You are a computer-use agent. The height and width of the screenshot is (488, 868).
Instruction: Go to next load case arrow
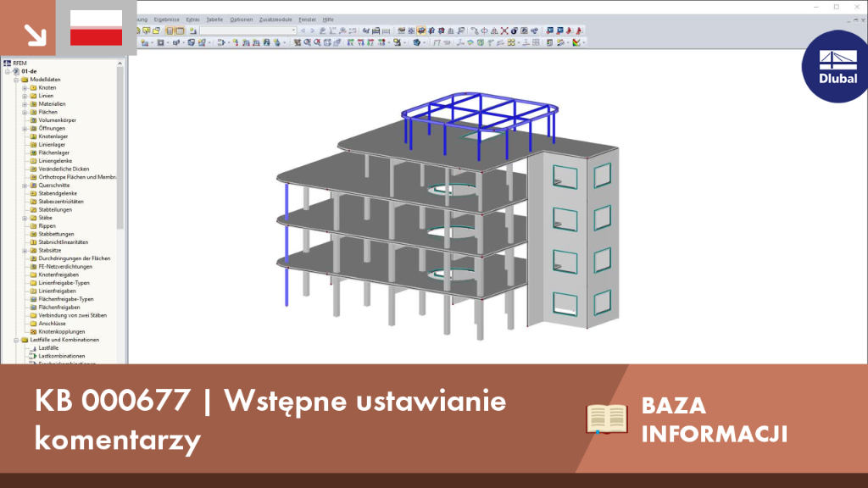[312, 31]
